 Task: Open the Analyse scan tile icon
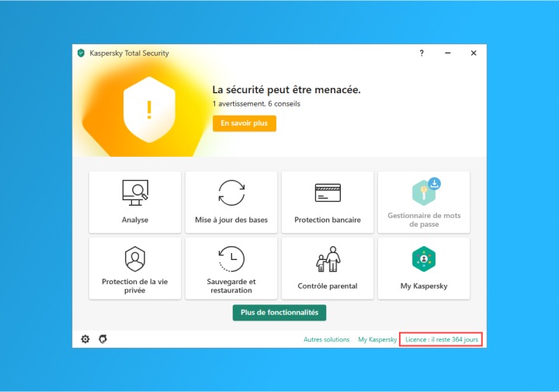[x=135, y=193]
